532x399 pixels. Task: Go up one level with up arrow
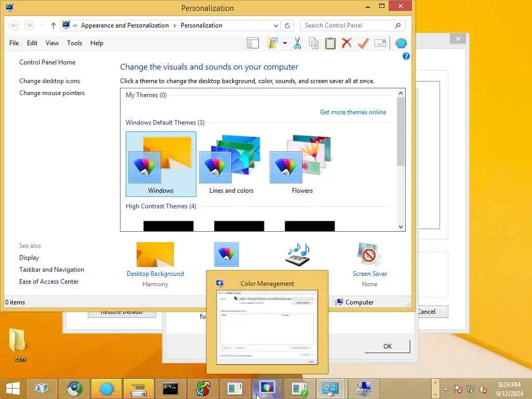pyautogui.click(x=54, y=25)
